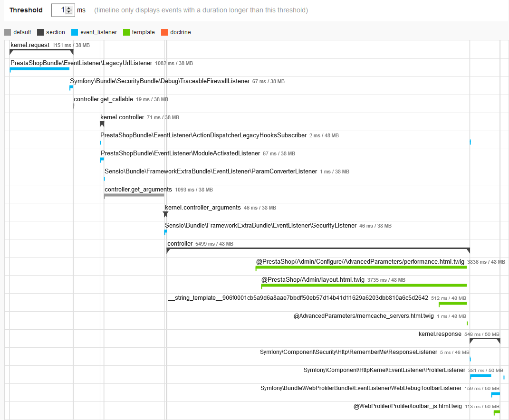This screenshot has height=420, width=509.
Task: Click the SecurityListener blue marker
Action: point(165,232)
